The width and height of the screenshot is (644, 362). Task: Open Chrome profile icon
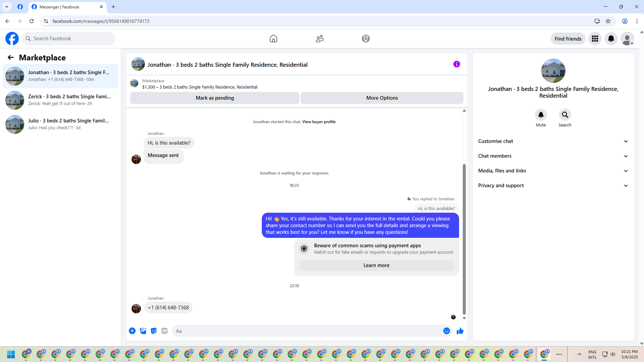point(625,21)
